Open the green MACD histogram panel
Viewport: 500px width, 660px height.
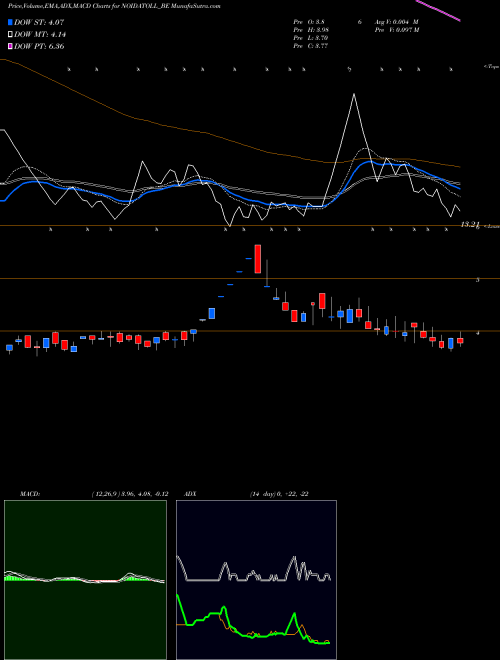pos(85,580)
